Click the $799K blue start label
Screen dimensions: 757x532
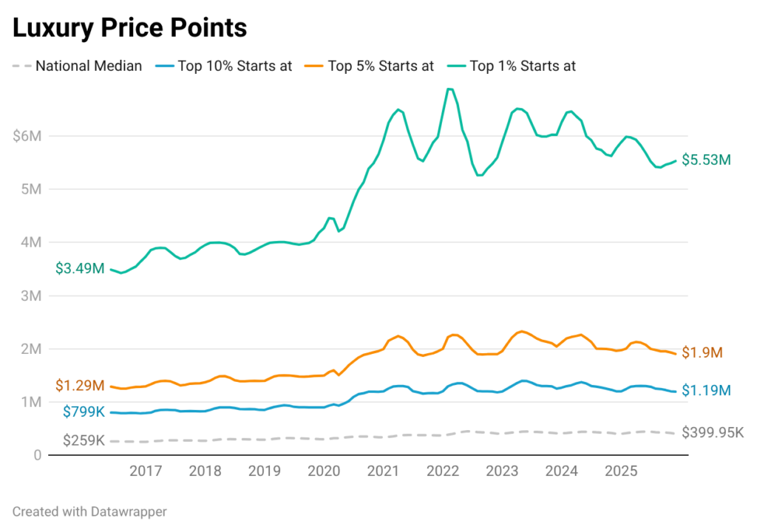click(84, 412)
